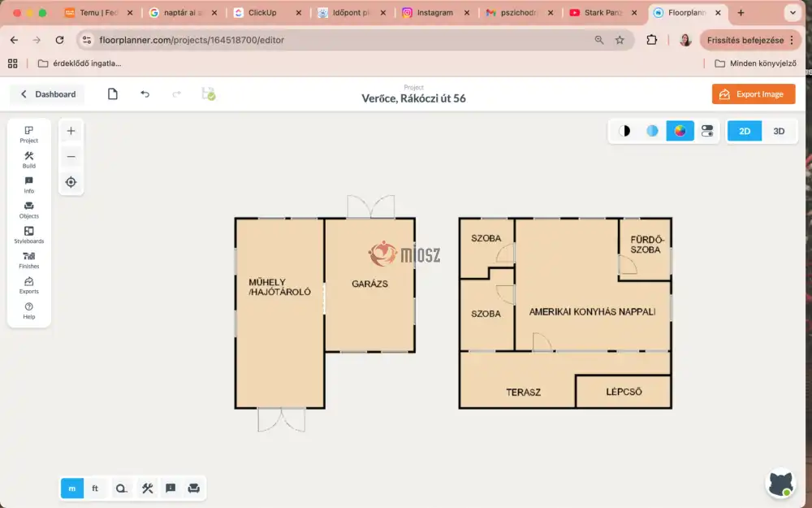Image resolution: width=812 pixels, height=508 pixels.
Task: Open the Project panel in sidebar
Action: 29,134
